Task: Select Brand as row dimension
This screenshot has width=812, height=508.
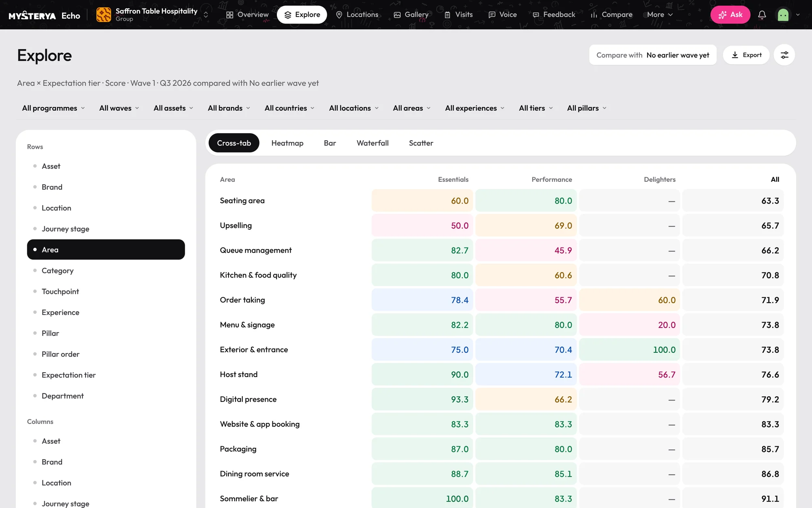Action: (106, 187)
